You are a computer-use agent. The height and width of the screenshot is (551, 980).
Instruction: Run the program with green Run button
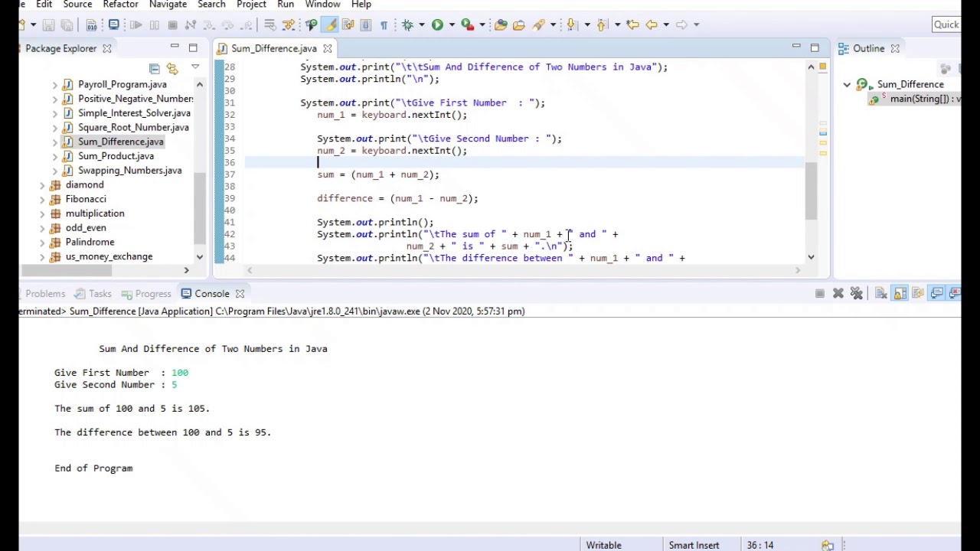coord(437,24)
